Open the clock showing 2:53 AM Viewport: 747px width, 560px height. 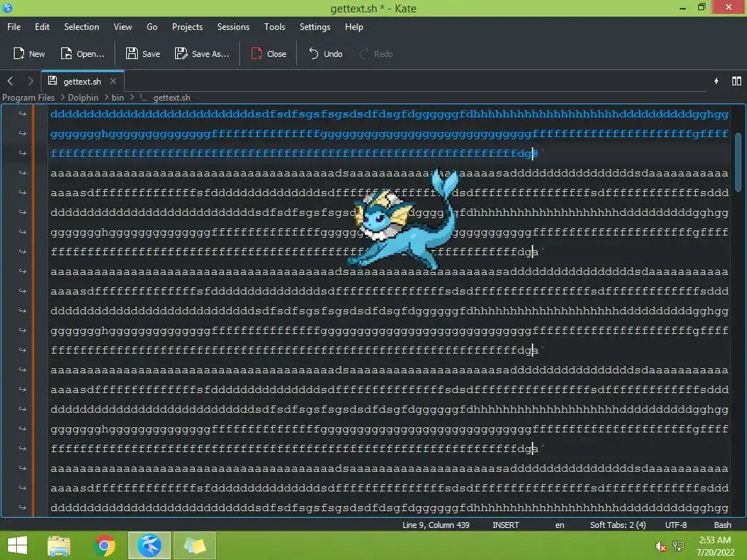715,546
